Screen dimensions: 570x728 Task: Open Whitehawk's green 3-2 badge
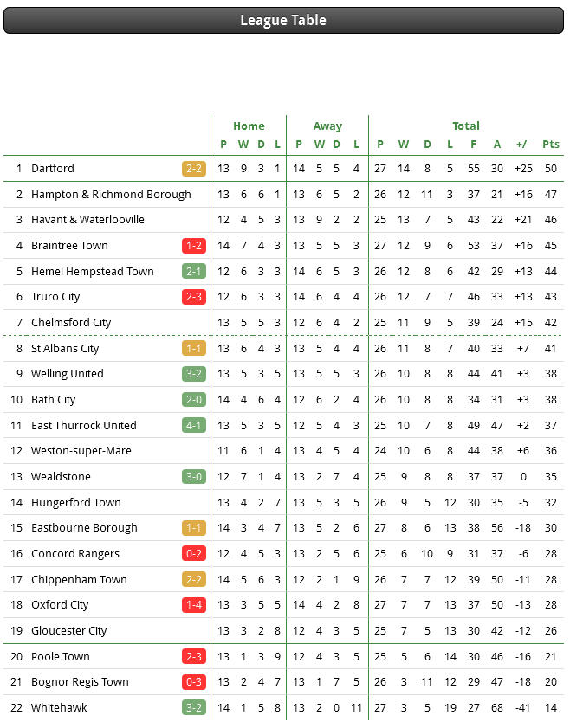pos(194,707)
